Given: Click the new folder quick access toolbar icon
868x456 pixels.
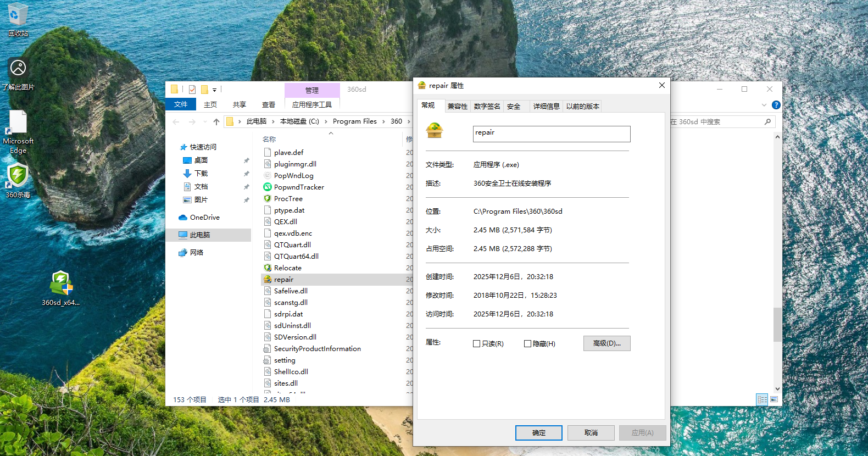Looking at the screenshot, I should tap(204, 90).
